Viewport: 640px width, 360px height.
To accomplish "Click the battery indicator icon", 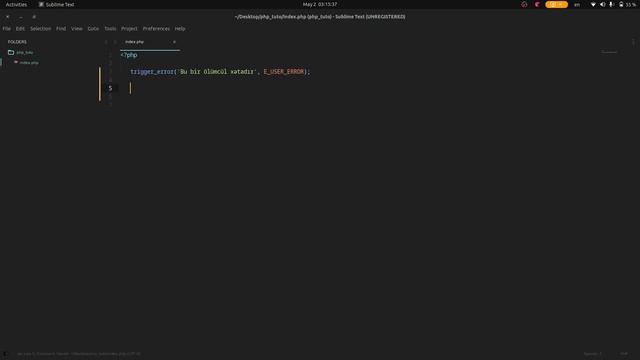I will (x=621, y=4).
